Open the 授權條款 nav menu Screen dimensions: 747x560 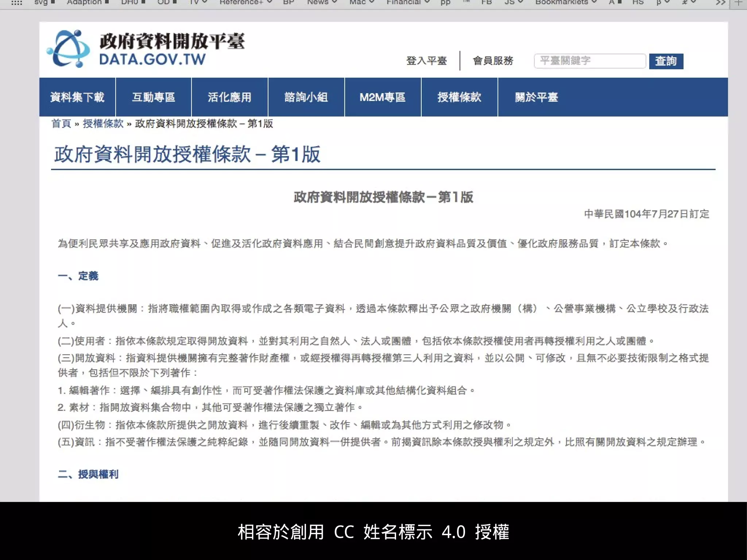point(460,97)
